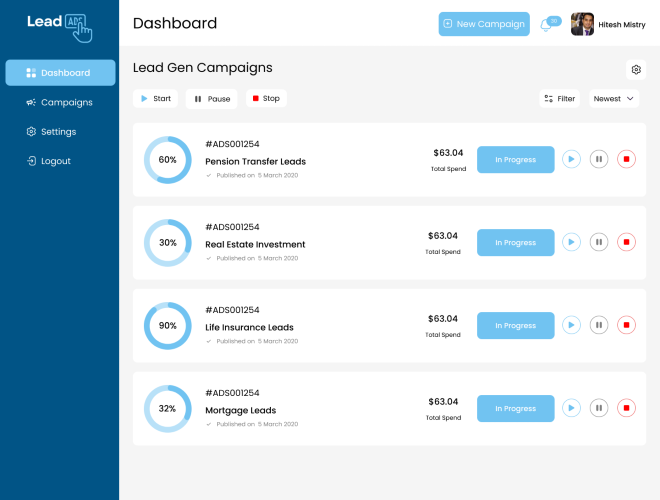Click the 90% progress ring
The image size is (660, 500).
pyautogui.click(x=168, y=326)
